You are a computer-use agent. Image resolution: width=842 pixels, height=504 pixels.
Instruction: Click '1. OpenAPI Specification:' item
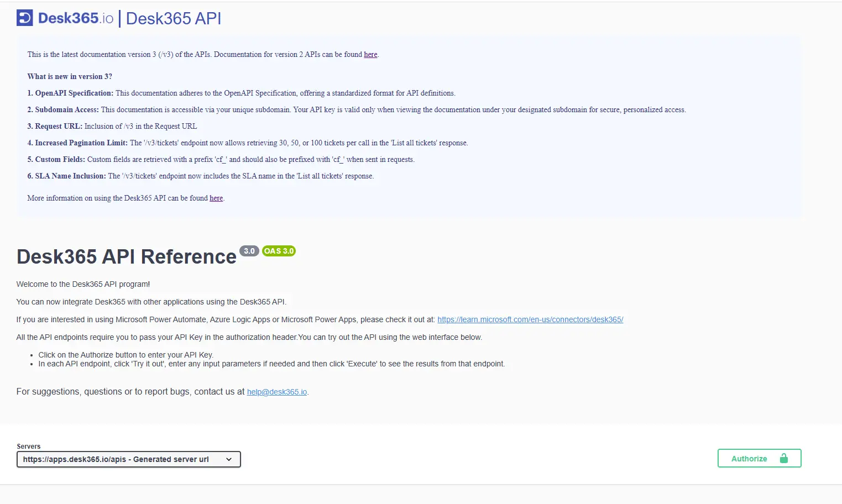pos(70,93)
